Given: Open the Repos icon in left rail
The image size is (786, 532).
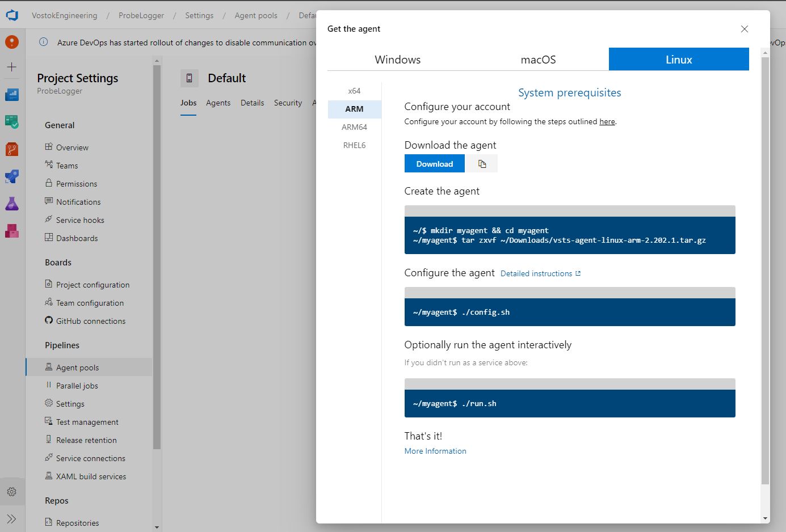Looking at the screenshot, I should click(12, 149).
